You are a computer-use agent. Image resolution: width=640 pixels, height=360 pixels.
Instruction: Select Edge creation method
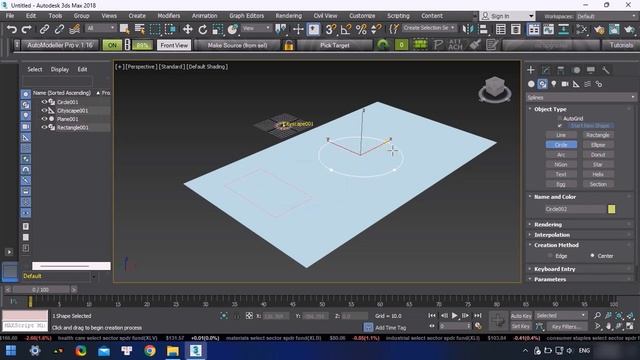click(x=550, y=256)
